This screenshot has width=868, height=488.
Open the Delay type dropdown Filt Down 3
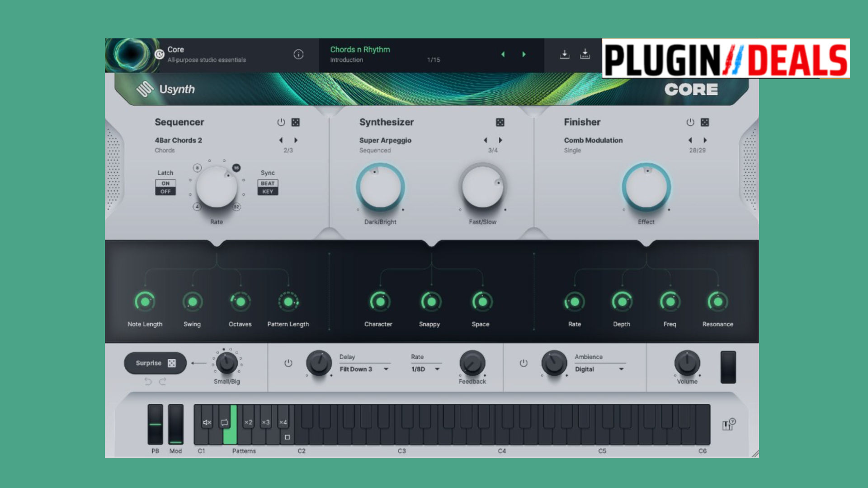(364, 369)
